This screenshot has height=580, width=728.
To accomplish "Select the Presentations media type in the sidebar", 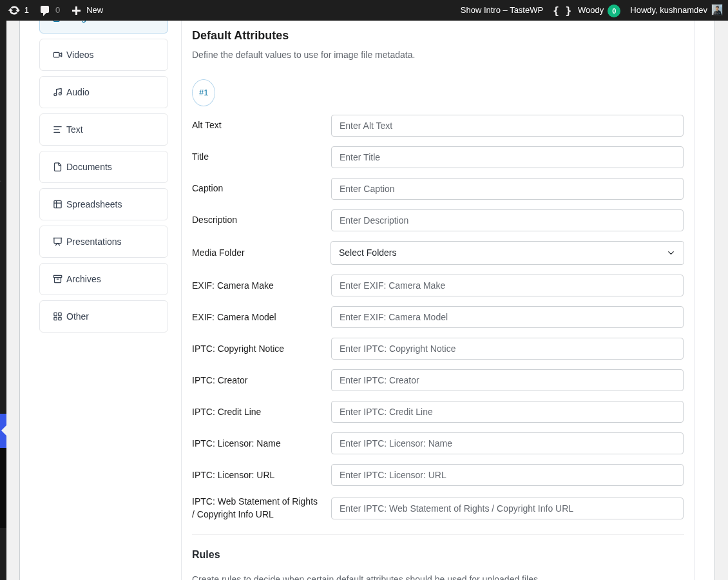I will (x=104, y=242).
